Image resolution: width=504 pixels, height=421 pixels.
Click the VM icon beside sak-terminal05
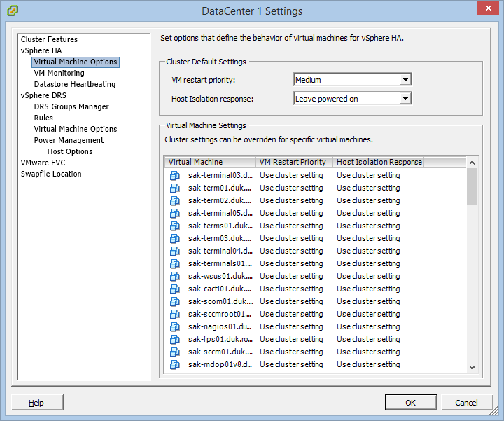click(x=174, y=213)
